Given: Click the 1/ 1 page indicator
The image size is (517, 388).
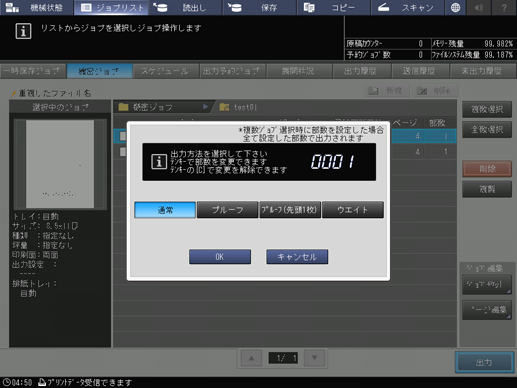Looking at the screenshot, I should [283, 358].
